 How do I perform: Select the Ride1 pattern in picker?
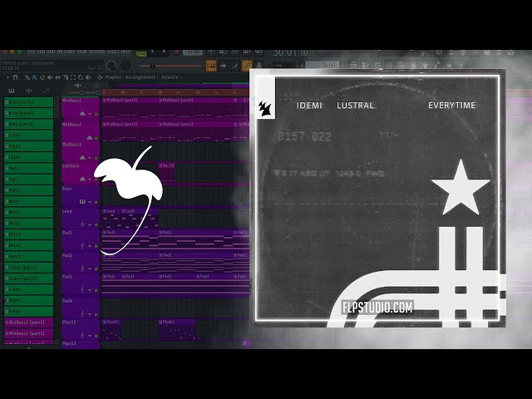pos(28,300)
